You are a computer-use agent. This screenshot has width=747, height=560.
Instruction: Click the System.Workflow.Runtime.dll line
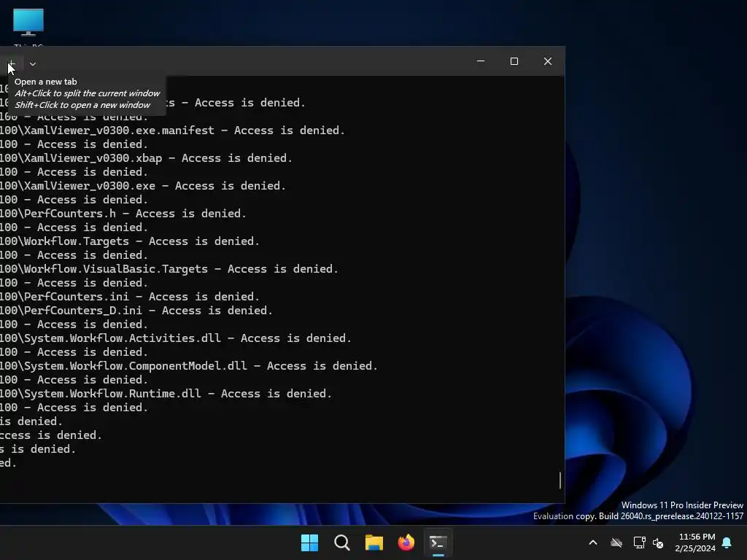(166, 394)
